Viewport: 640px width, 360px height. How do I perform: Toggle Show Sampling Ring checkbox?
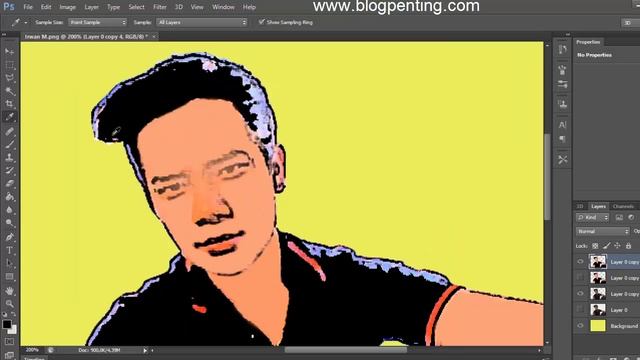point(261,22)
